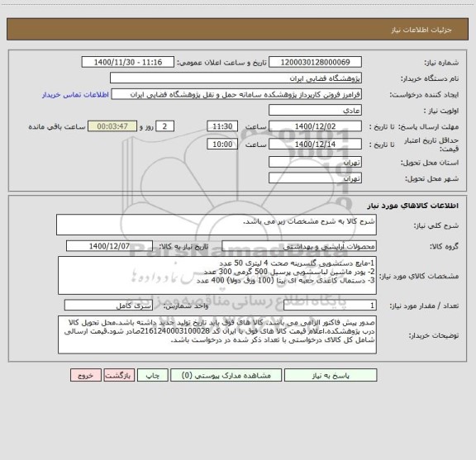The height and width of the screenshot is (460, 476).
Task: Click the unit field سری کامل
Action: point(108,306)
